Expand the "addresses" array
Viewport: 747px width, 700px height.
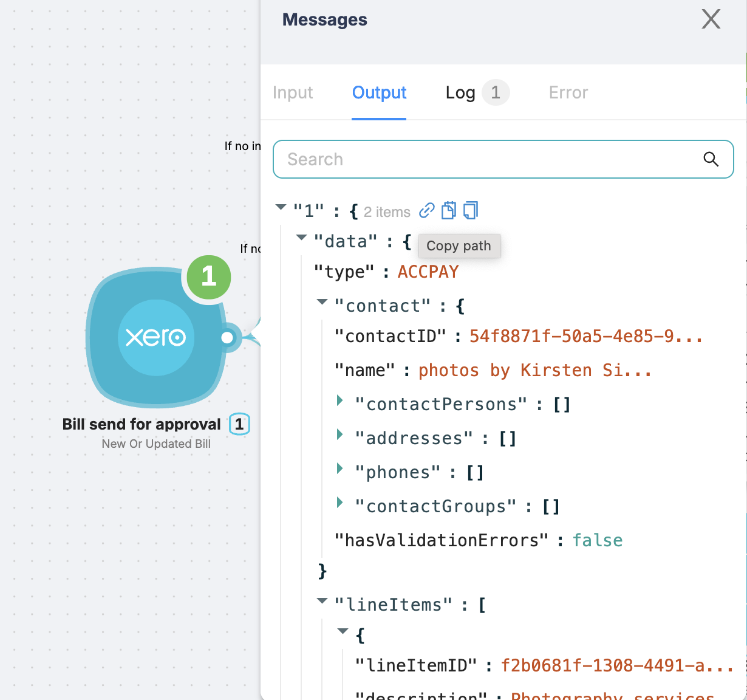tap(340, 434)
